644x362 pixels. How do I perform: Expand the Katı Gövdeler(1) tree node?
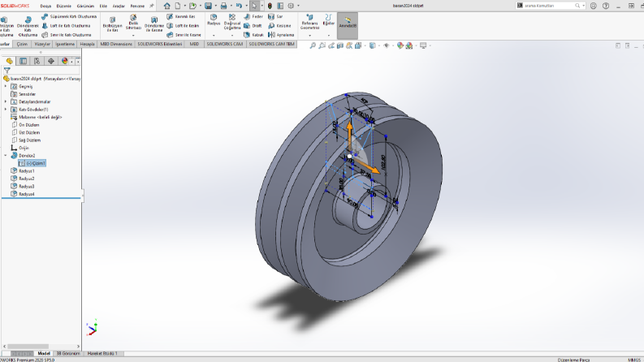6,110
